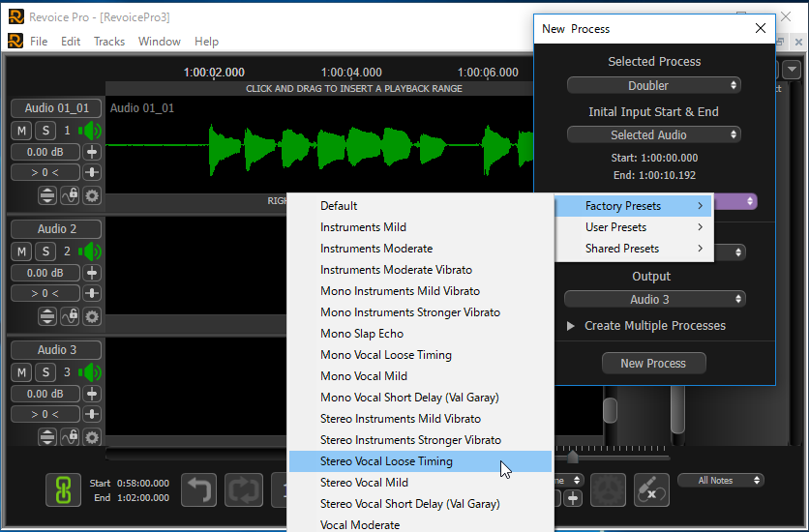Image resolution: width=809 pixels, height=532 pixels.
Task: Expand User Presets submenu
Action: pos(634,227)
